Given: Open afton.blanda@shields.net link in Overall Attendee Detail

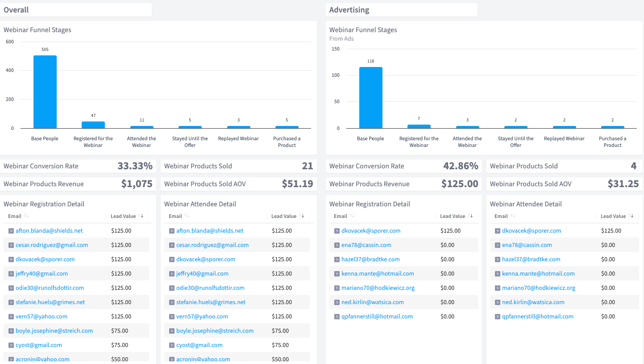Looking at the screenshot, I should (210, 231).
